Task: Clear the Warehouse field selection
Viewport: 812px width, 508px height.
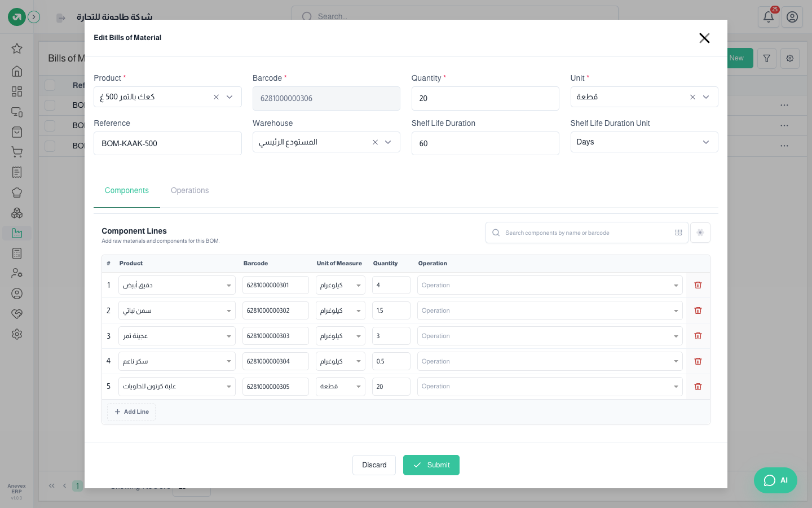Action: pos(375,142)
